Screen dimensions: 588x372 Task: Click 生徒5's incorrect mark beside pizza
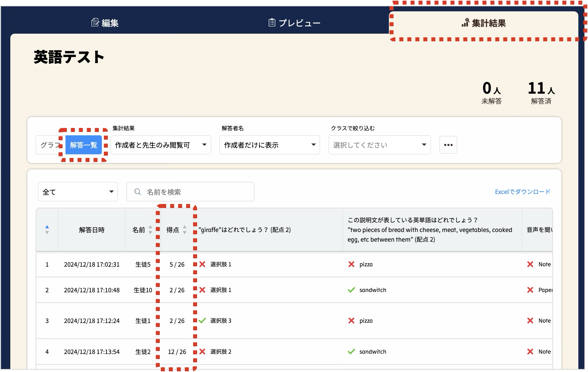point(351,264)
